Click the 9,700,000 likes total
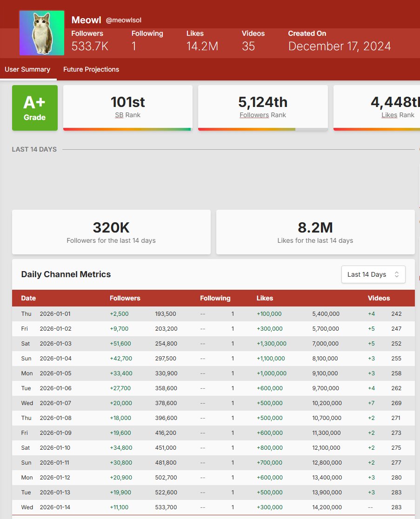Viewport: 420px width, 519px height. pos(326,388)
